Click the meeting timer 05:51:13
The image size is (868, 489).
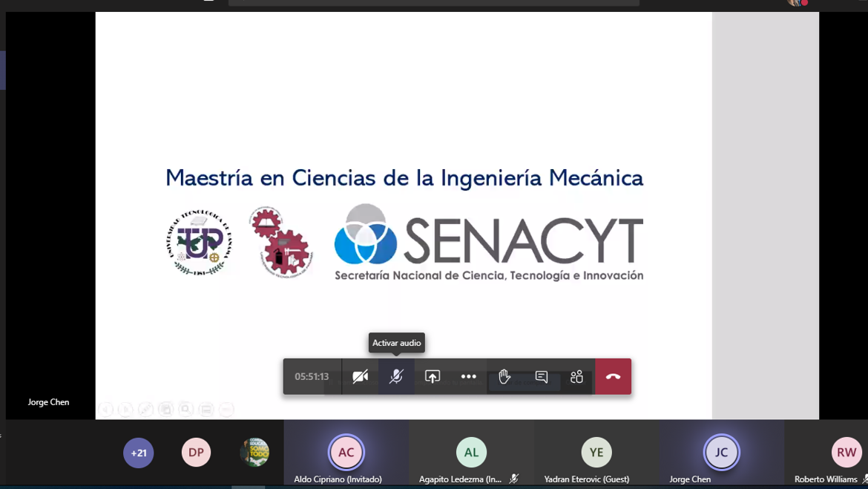pyautogui.click(x=312, y=376)
